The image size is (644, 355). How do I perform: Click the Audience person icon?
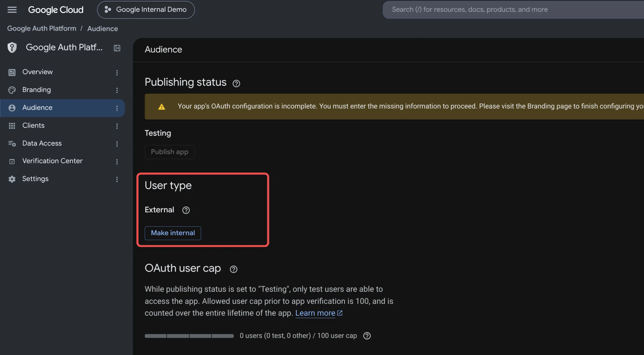[12, 108]
